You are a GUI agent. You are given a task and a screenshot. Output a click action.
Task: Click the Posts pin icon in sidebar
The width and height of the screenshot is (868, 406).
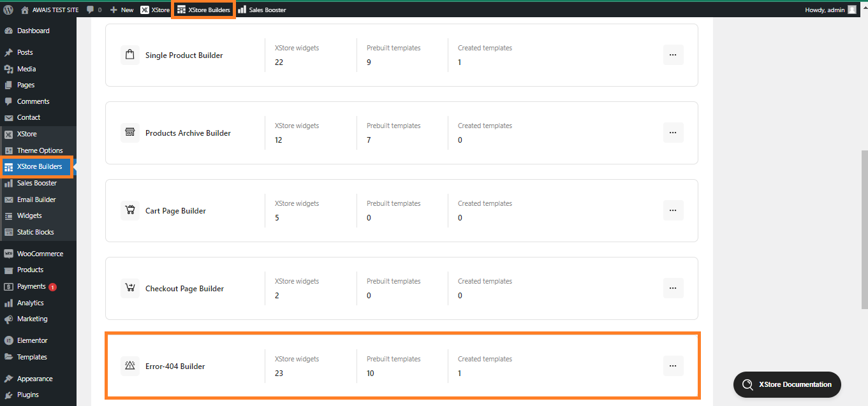tap(8, 52)
